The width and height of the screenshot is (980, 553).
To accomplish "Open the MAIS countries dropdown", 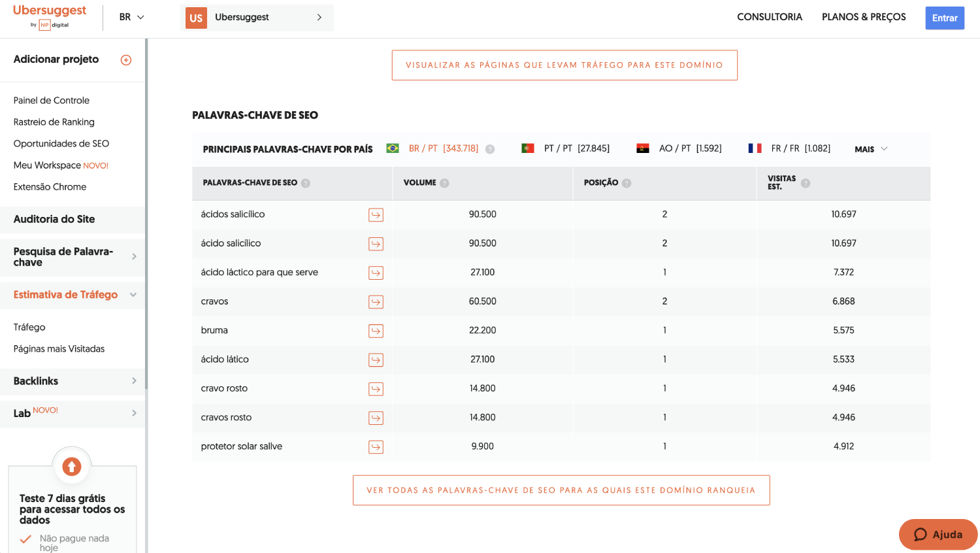I will coord(870,149).
